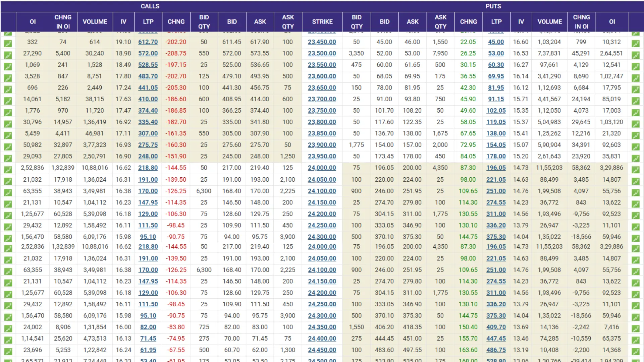The width and height of the screenshot is (644, 362).
Task: Click the put LTP link 447.45
Action: [x=496, y=339]
